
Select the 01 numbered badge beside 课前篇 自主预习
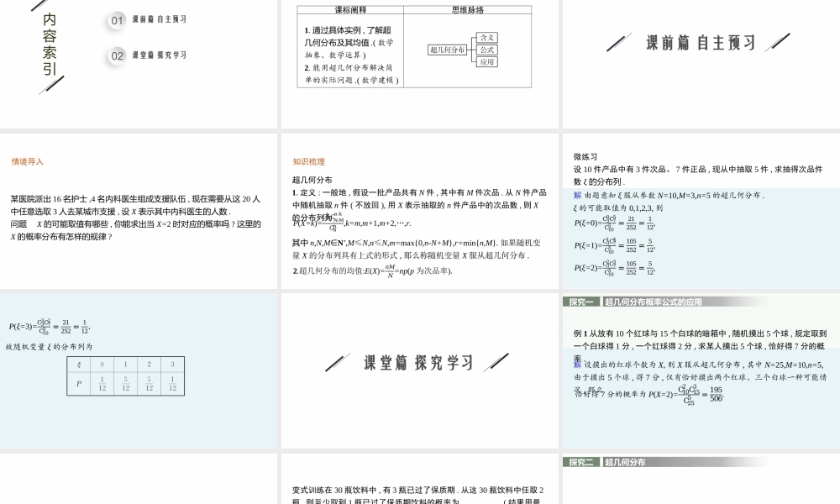tap(118, 20)
